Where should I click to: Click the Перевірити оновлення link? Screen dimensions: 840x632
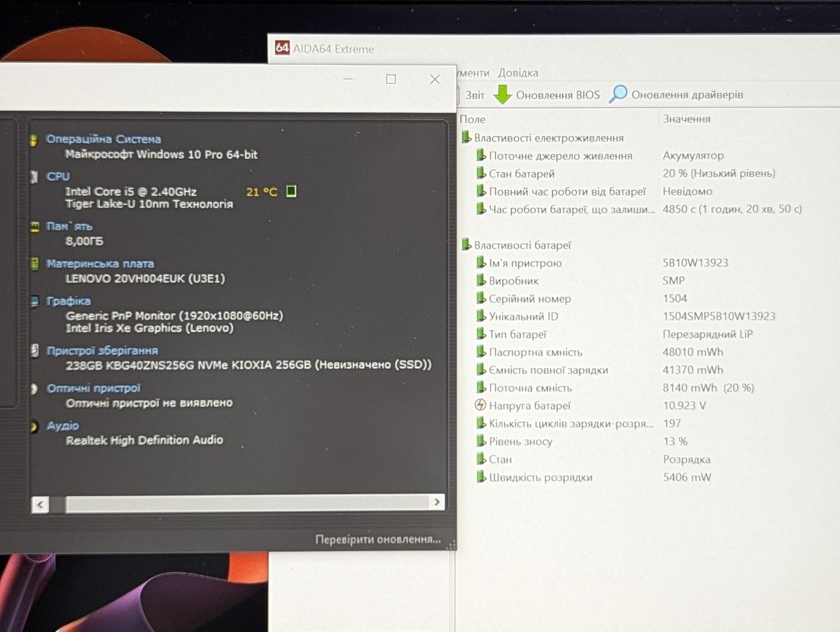pos(378,539)
